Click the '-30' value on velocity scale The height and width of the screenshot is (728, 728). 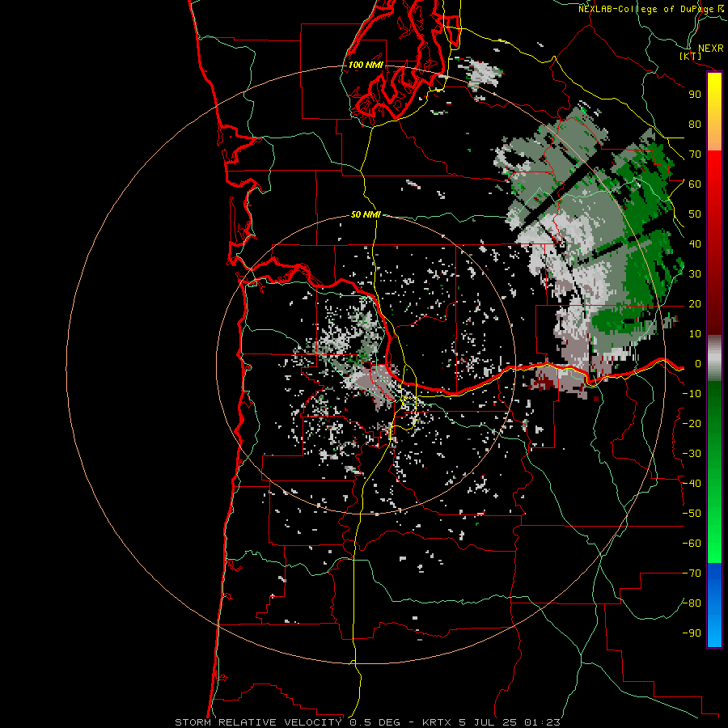(692, 454)
